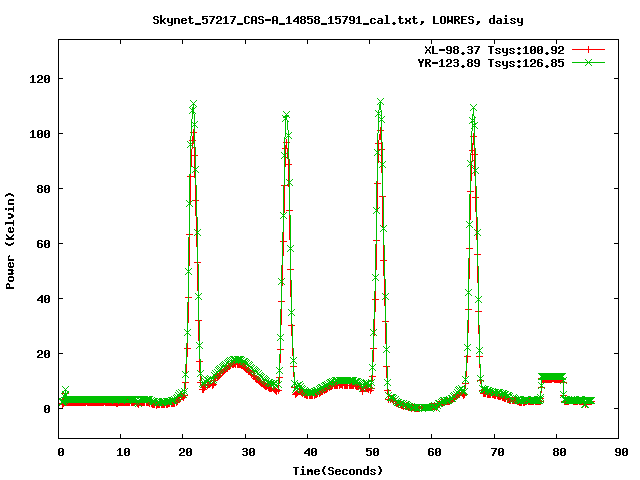Click the broad hump crest near 28 seconds
640x480 pixels.
[x=237, y=361]
